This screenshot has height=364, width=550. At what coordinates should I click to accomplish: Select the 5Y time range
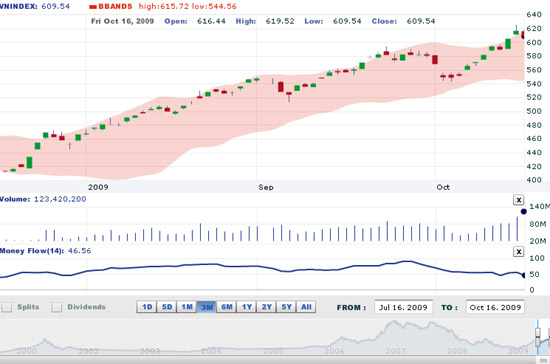[x=287, y=307]
